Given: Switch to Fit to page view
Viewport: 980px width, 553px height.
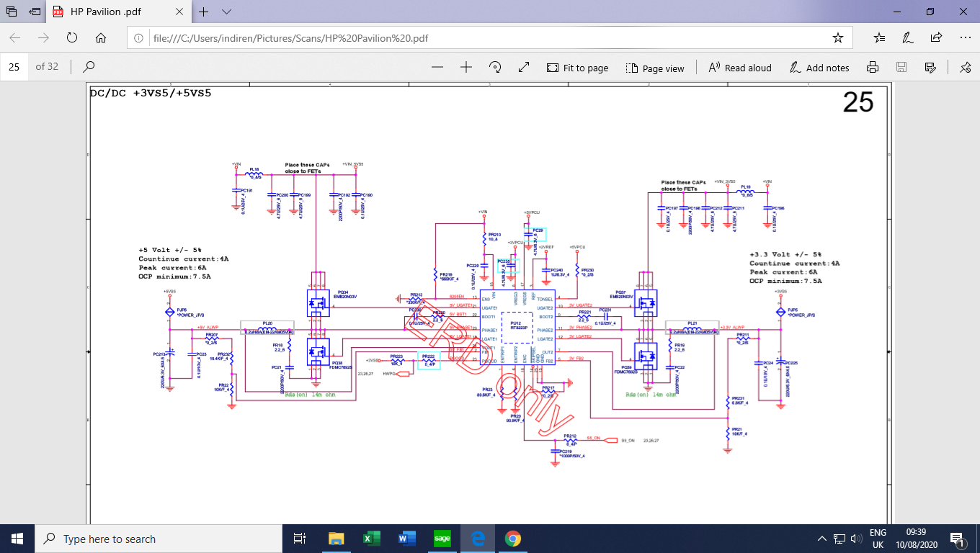Looking at the screenshot, I should pos(577,67).
